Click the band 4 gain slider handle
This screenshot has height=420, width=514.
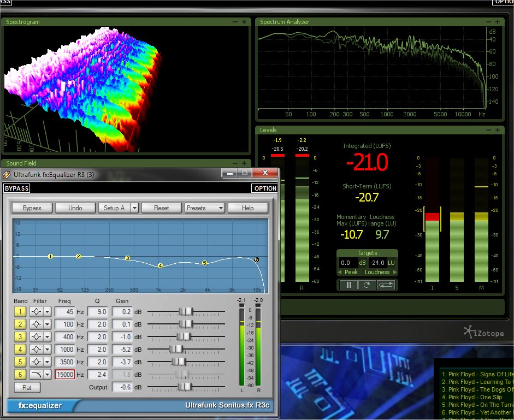pos(176,349)
